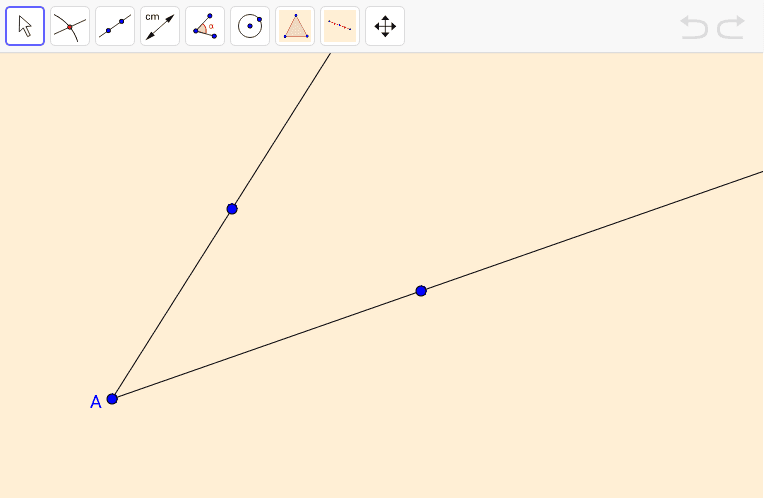Screen dimensions: 765x500
Task: Select the Move Graphics View tool
Action: (385, 26)
